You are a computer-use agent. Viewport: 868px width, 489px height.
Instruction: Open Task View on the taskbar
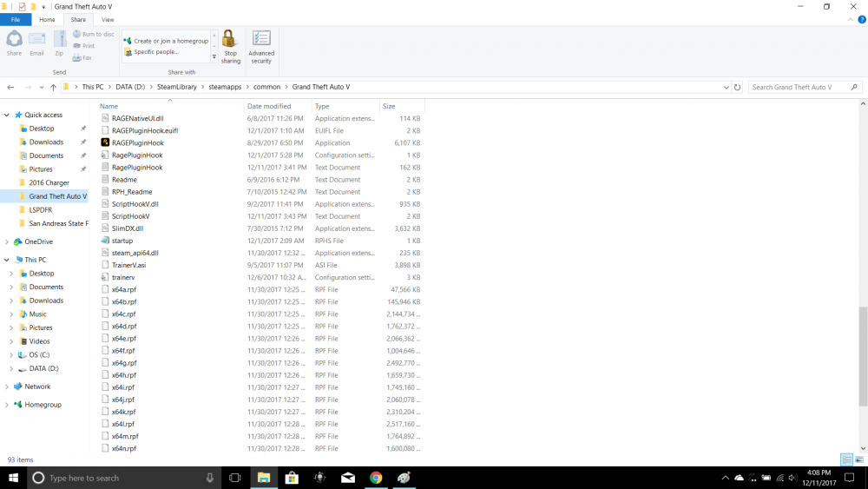coord(234,478)
